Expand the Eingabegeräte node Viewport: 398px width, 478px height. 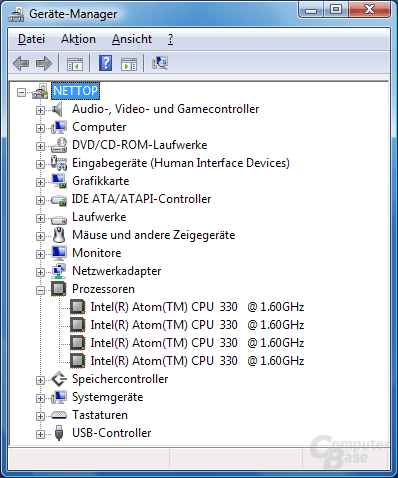[40, 164]
